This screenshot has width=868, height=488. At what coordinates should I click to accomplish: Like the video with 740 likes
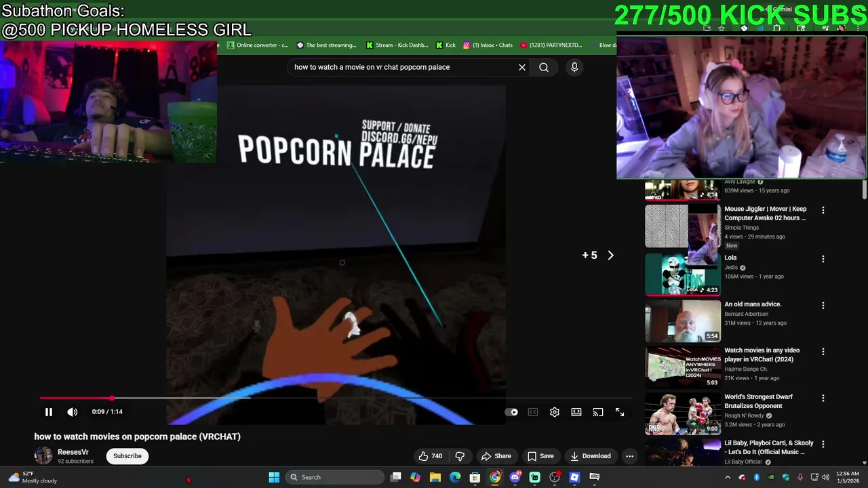point(431,456)
